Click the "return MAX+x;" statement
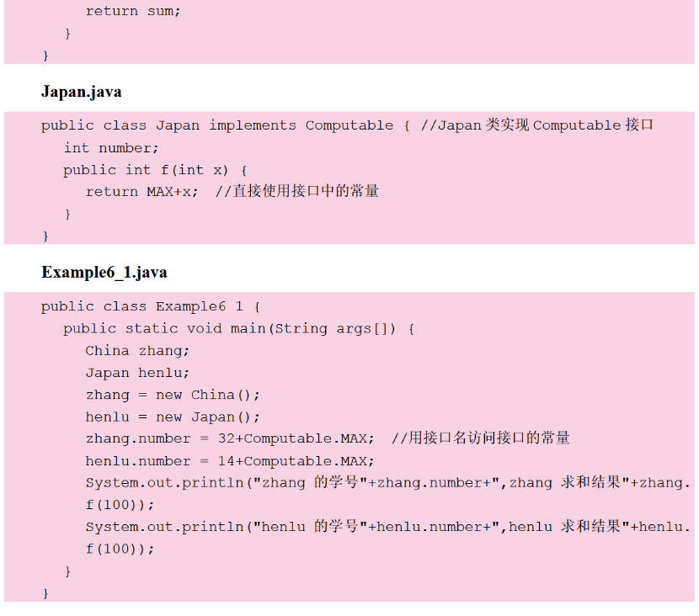The image size is (699, 616). click(142, 192)
